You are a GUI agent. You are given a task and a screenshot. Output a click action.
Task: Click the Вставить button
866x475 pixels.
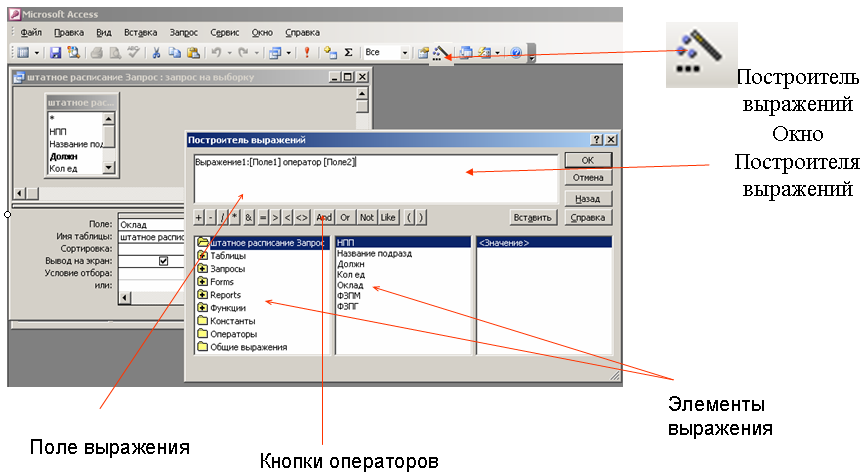[x=532, y=218]
